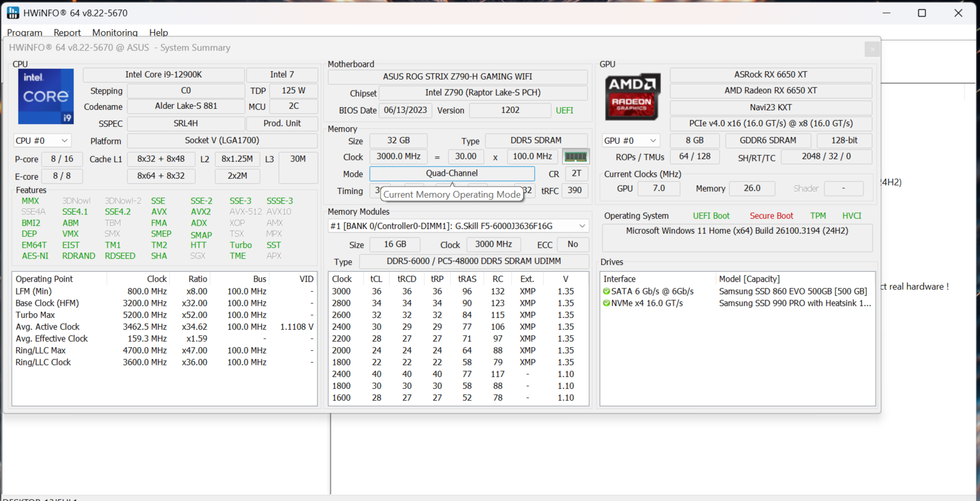The width and height of the screenshot is (980, 501).
Task: Click the Intel 7 process field
Action: click(x=282, y=75)
